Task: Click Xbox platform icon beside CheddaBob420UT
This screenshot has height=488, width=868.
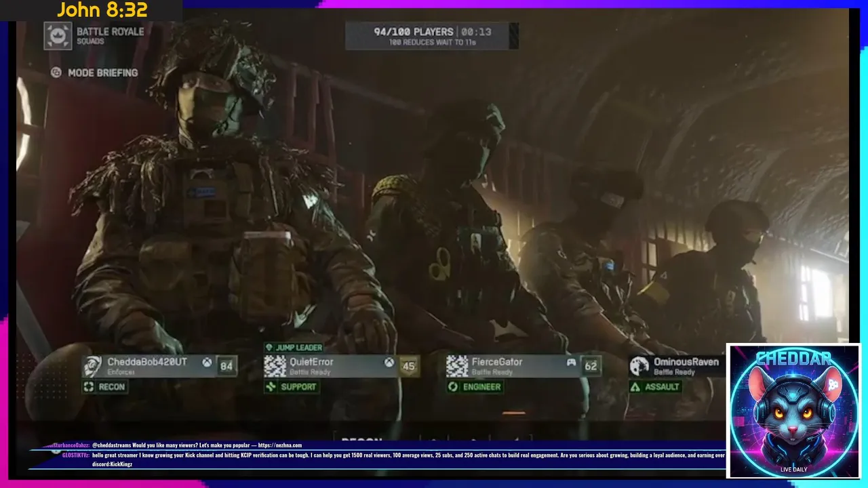Action: tap(206, 363)
